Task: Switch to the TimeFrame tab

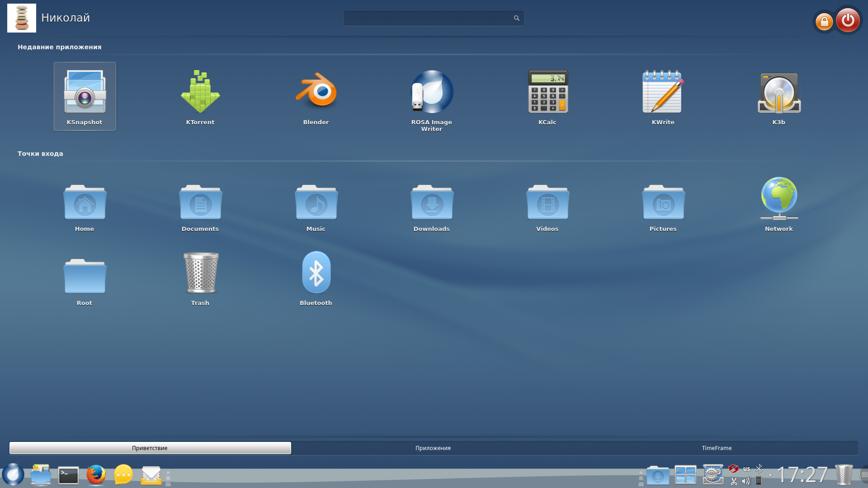Action: tap(717, 448)
